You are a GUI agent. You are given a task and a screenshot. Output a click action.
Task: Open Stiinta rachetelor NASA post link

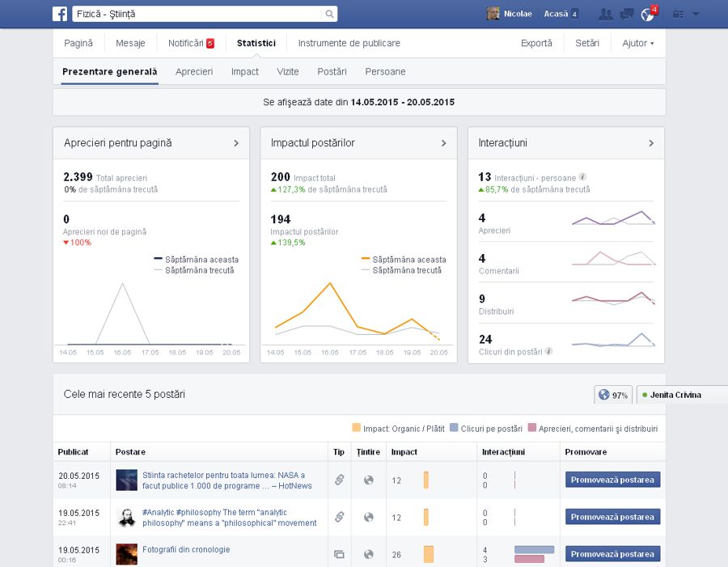227,480
